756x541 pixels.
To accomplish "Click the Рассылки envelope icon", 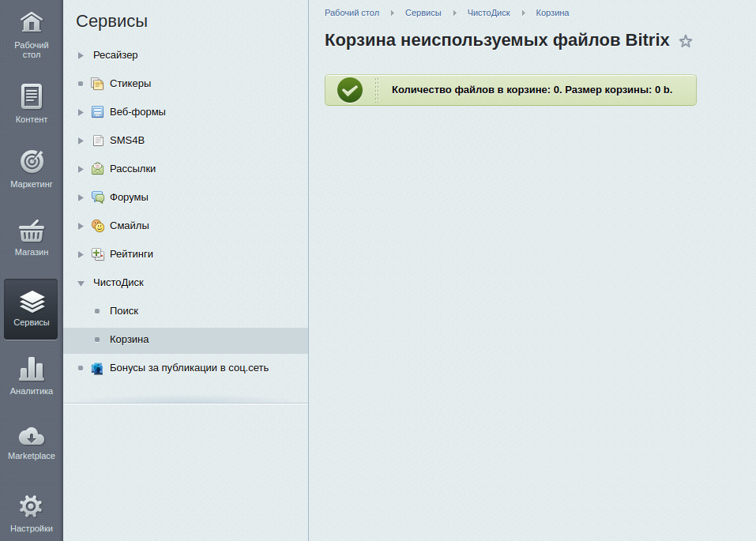I will point(96,168).
